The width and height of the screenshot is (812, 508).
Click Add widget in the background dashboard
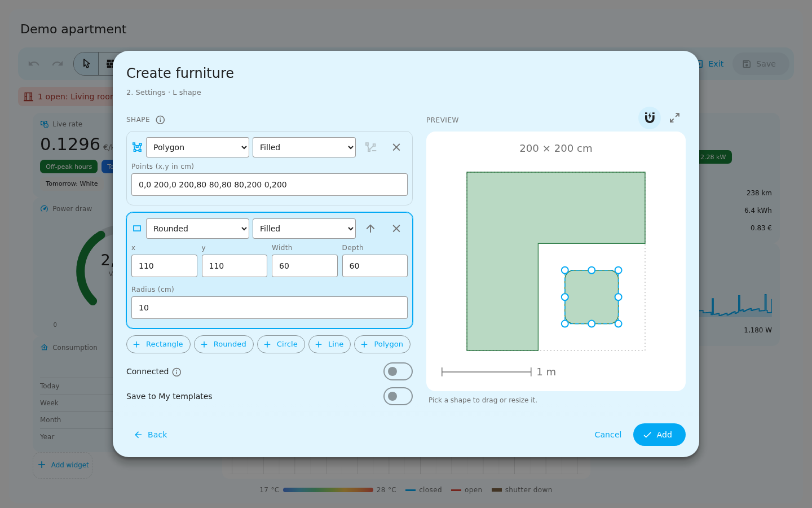(63, 465)
